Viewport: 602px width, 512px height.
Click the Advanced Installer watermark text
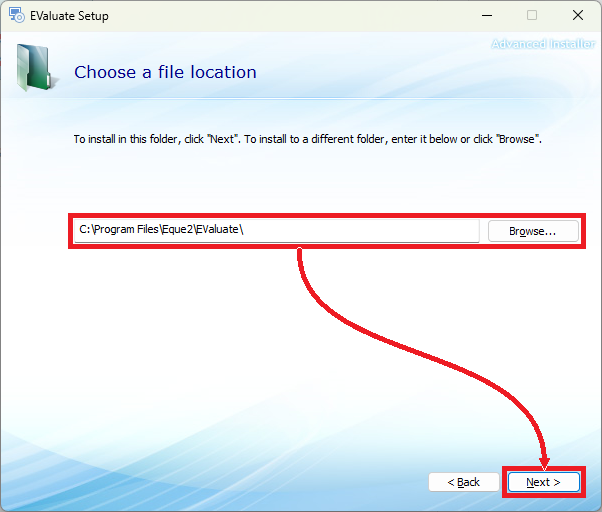tap(543, 44)
